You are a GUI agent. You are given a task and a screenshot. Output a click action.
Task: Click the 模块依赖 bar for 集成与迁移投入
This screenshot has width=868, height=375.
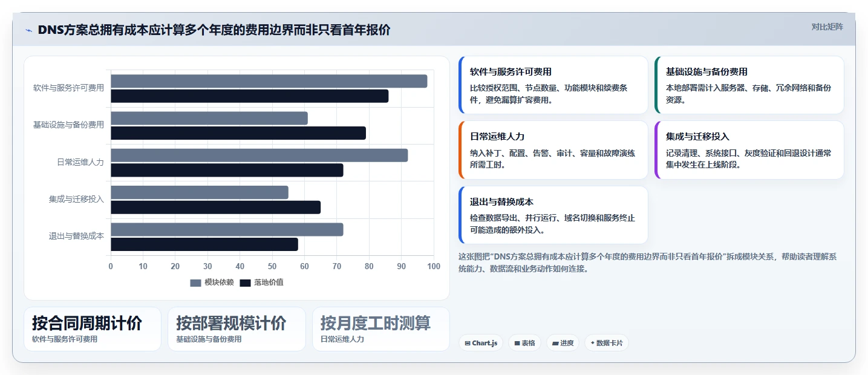click(199, 192)
